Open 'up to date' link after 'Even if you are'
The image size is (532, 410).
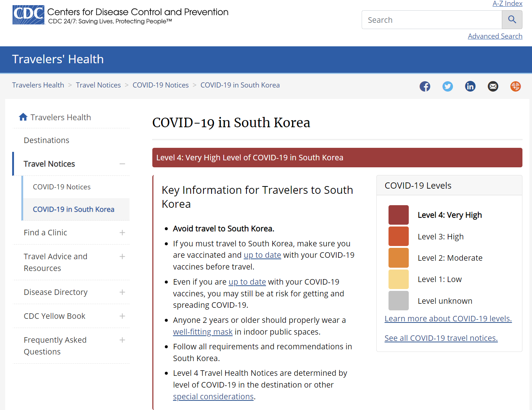pos(247,282)
